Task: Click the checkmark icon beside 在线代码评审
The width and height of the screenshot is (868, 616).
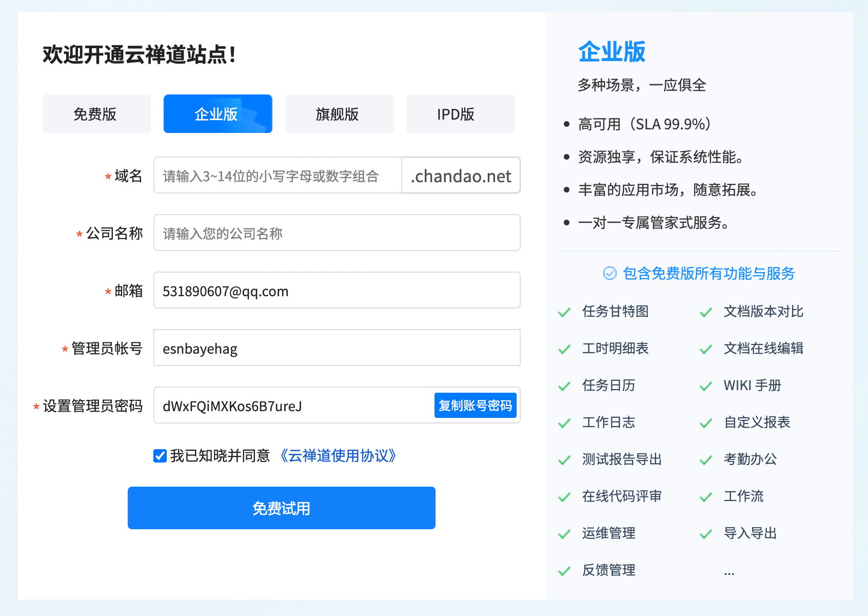Action: click(x=564, y=497)
